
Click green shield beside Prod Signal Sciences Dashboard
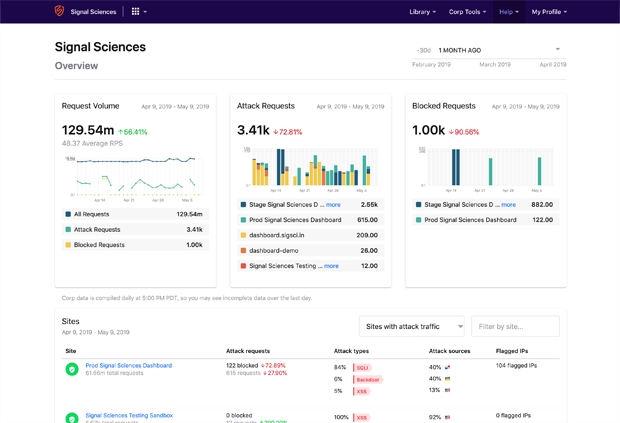coord(72,369)
